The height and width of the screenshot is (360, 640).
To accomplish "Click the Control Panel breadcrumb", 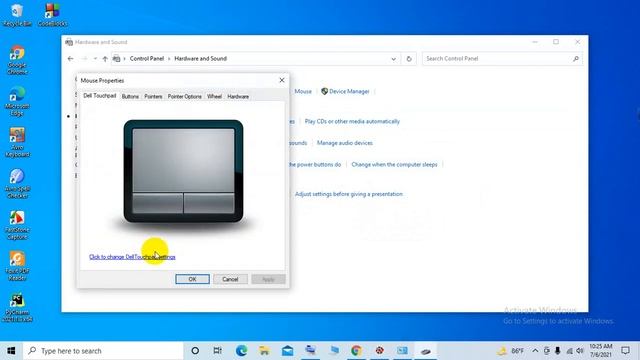I will (x=147, y=59).
